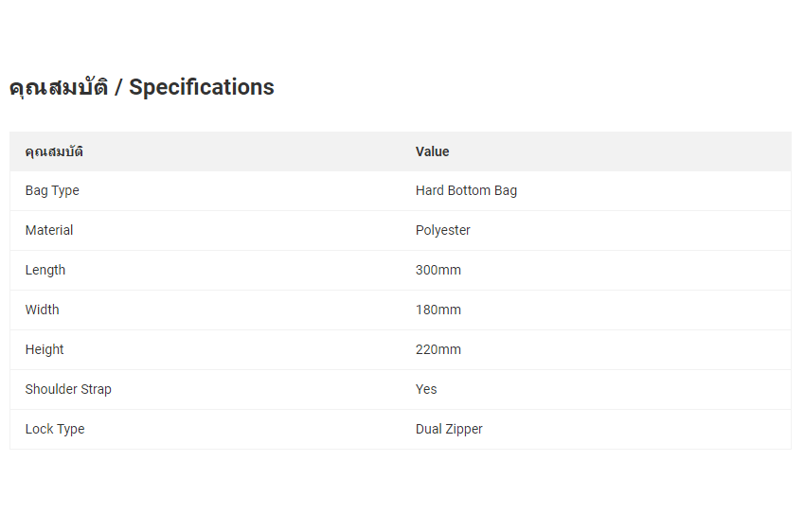
Task: Select the Shoulder Strap label
Action: 68,389
